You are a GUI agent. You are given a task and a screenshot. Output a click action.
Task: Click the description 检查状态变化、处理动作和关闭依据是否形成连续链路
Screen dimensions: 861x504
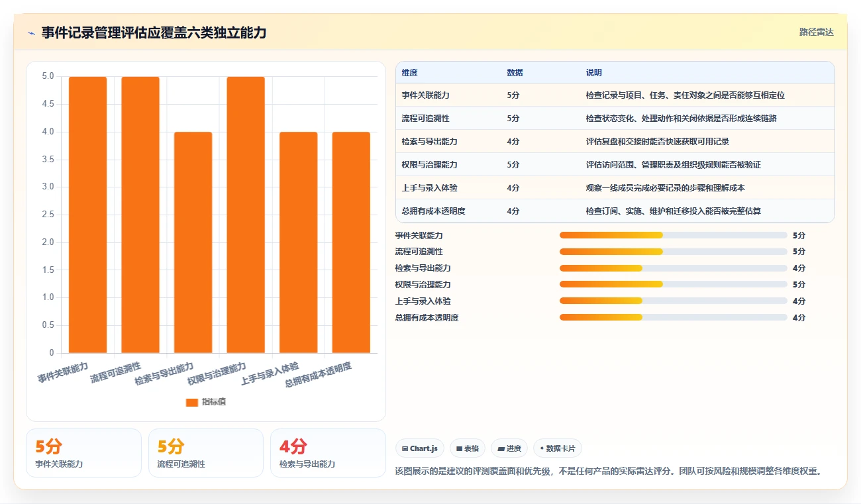681,119
